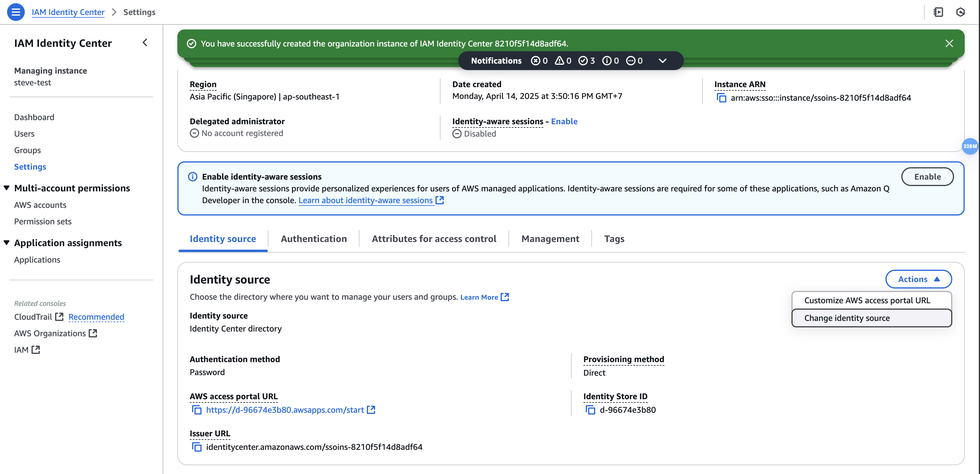Collapse the IAM Identity Center side panel

coord(145,43)
